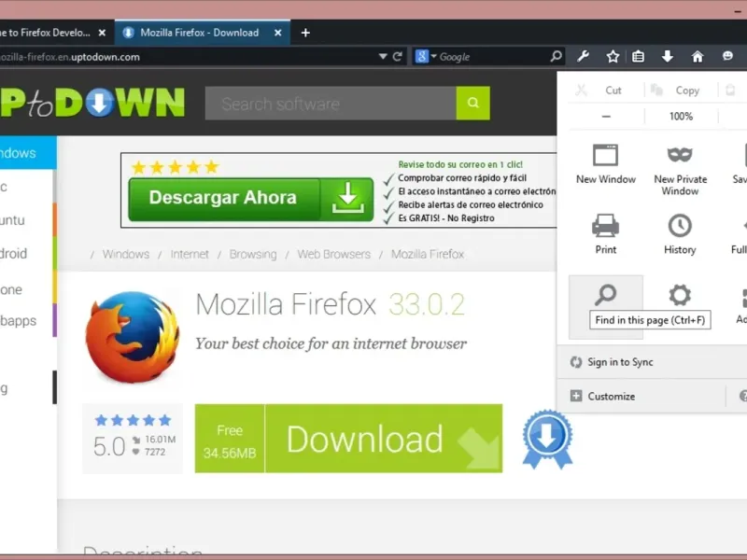Select the Webapps sidebar item
The height and width of the screenshot is (560, 747).
point(28,320)
